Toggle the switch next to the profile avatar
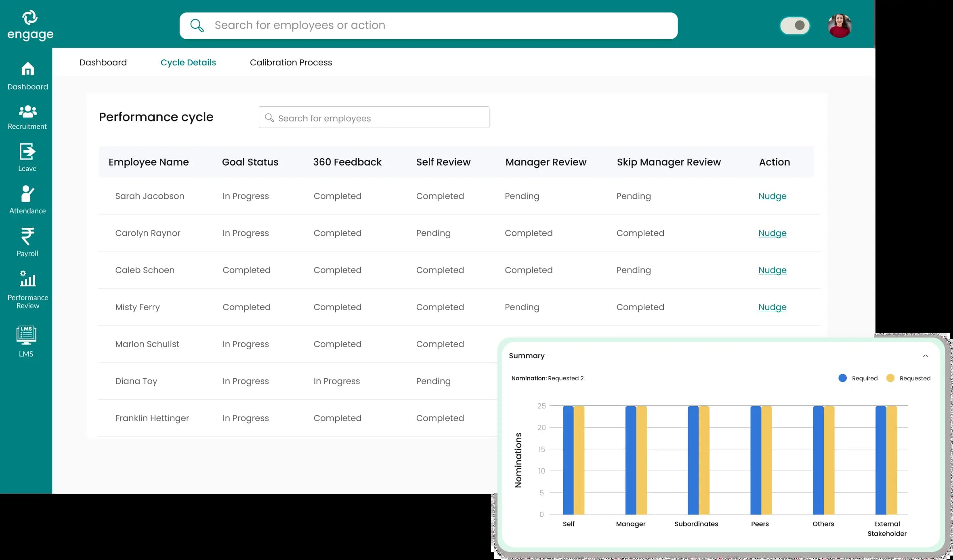 pyautogui.click(x=794, y=25)
